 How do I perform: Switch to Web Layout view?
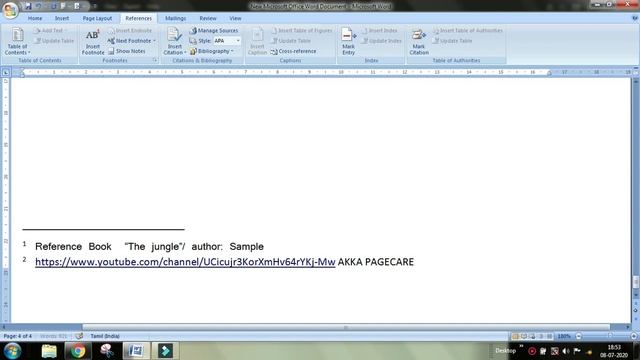[x=533, y=336]
